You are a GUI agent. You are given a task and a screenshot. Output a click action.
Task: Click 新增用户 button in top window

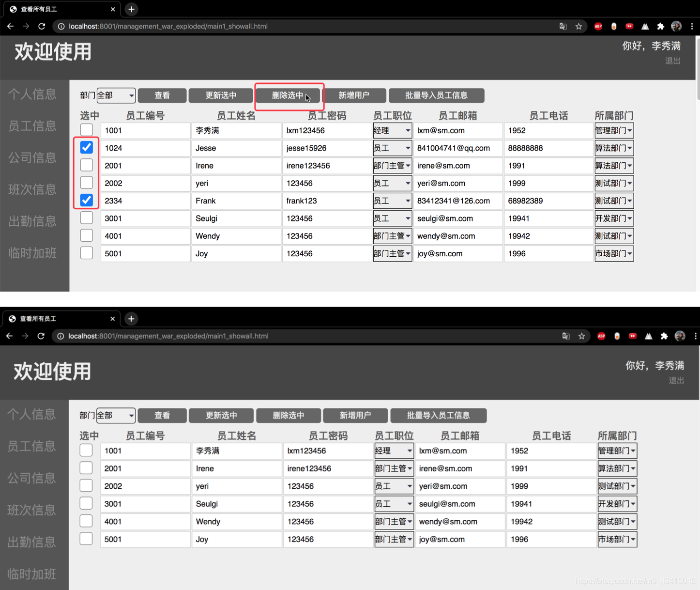point(354,95)
